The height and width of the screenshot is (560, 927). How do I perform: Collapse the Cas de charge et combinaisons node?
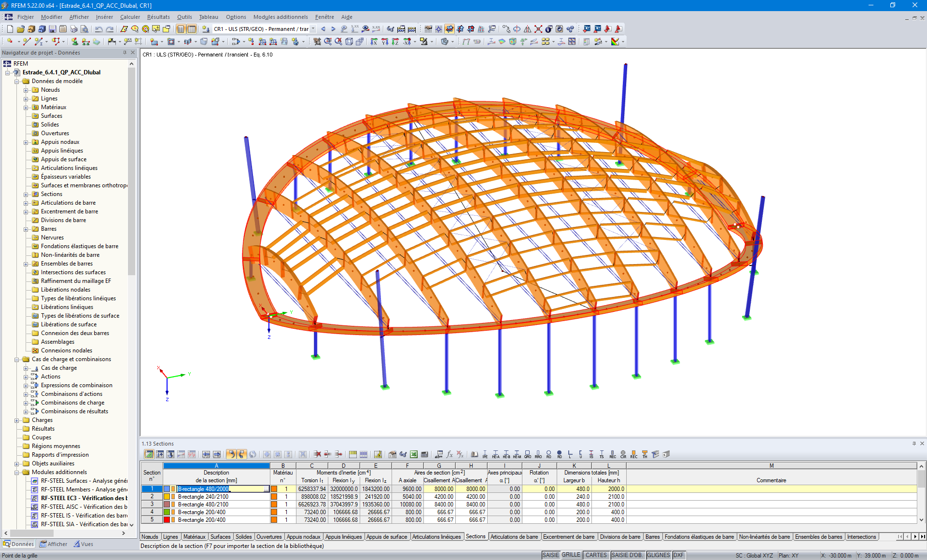click(x=17, y=360)
